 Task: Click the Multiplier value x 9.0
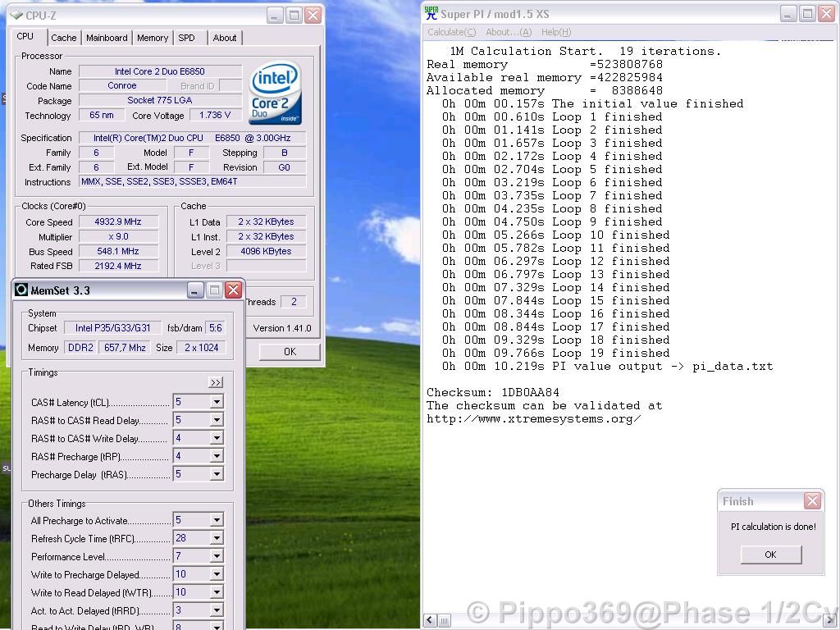(x=118, y=237)
